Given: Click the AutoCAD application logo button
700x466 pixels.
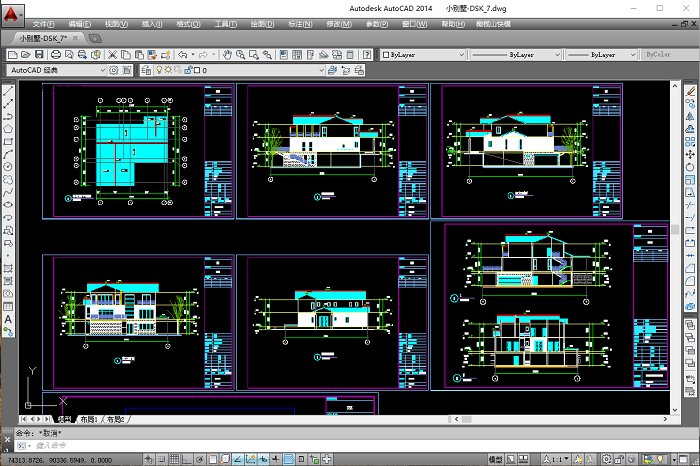Looking at the screenshot, I should point(12,16).
